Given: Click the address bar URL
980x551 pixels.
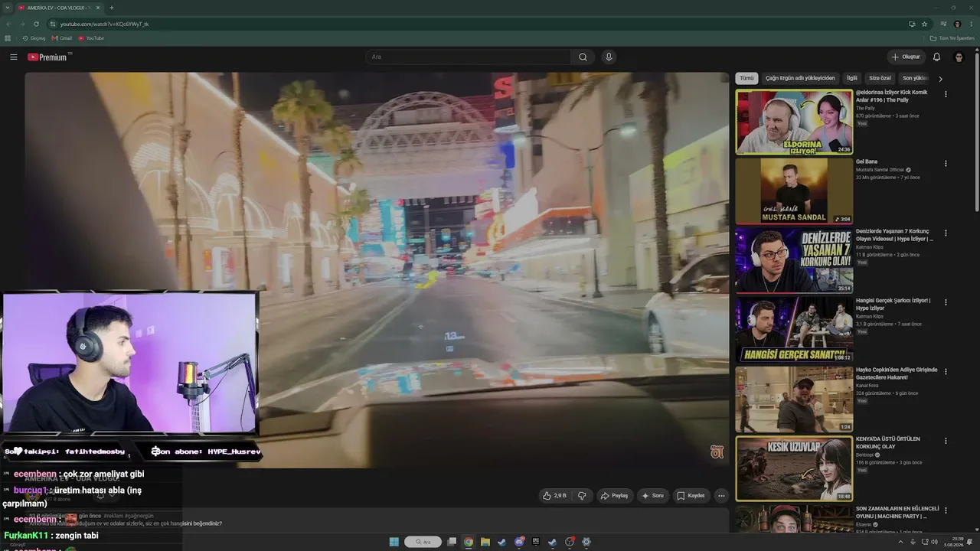Looking at the screenshot, I should (x=105, y=24).
